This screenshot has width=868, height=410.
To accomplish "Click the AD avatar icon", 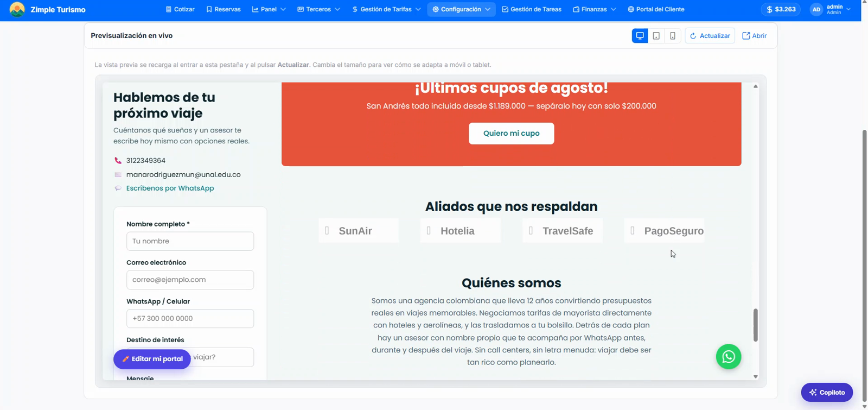I will tap(816, 9).
